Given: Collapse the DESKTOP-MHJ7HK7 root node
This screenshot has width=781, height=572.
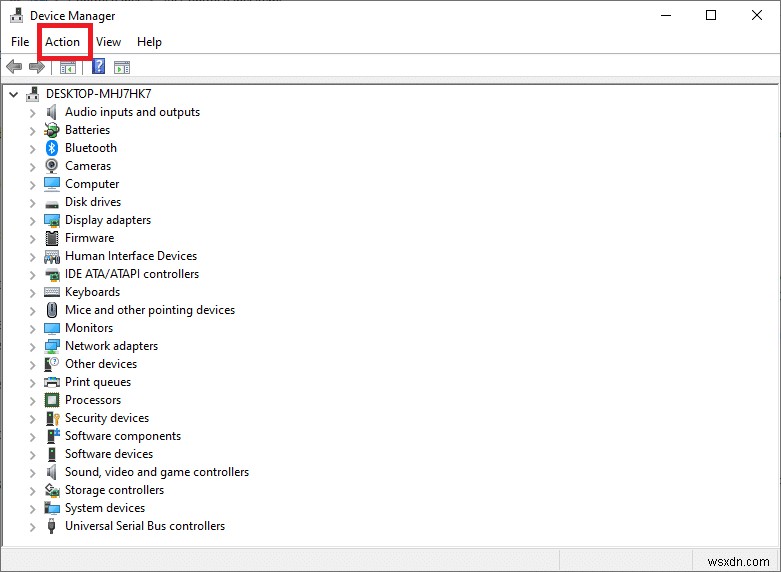Looking at the screenshot, I should click(13, 94).
